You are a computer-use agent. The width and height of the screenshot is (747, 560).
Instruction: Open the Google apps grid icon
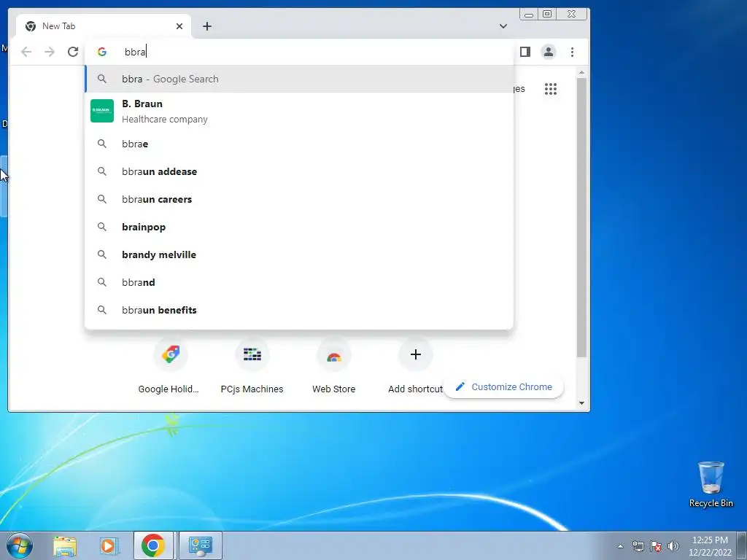point(551,89)
